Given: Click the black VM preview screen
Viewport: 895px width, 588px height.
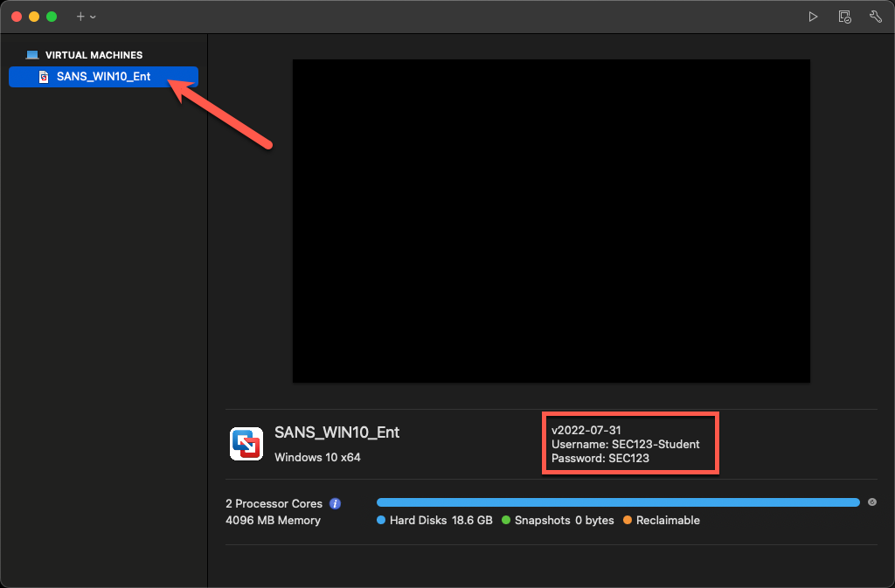Looking at the screenshot, I should pos(551,220).
